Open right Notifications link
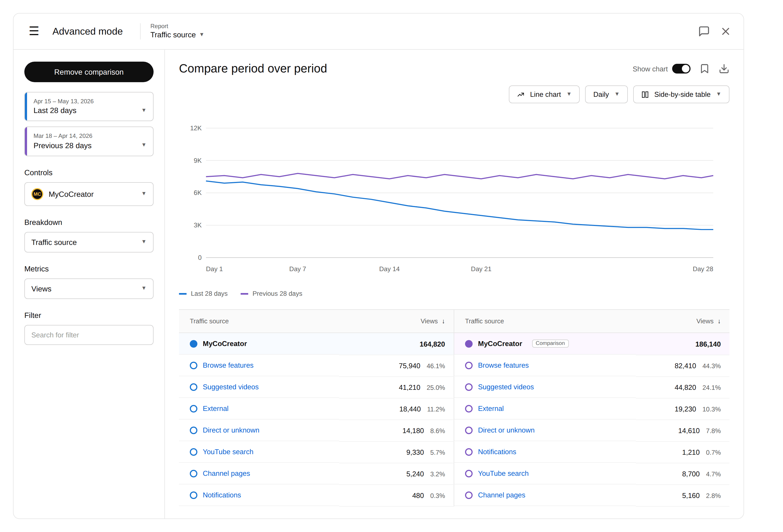Screen dimensions: 783x532 click(x=497, y=452)
